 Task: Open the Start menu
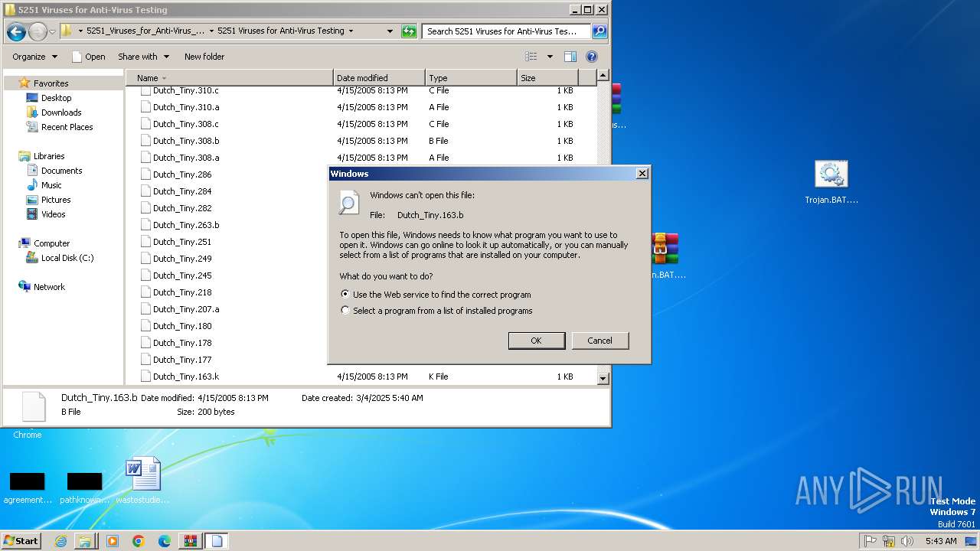(x=21, y=541)
